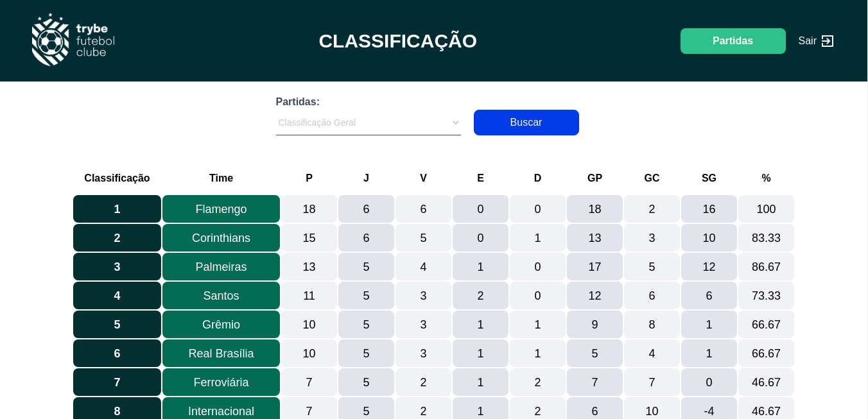Click the Trybe Futebol Clube logo
868x419 pixels.
pyautogui.click(x=73, y=40)
